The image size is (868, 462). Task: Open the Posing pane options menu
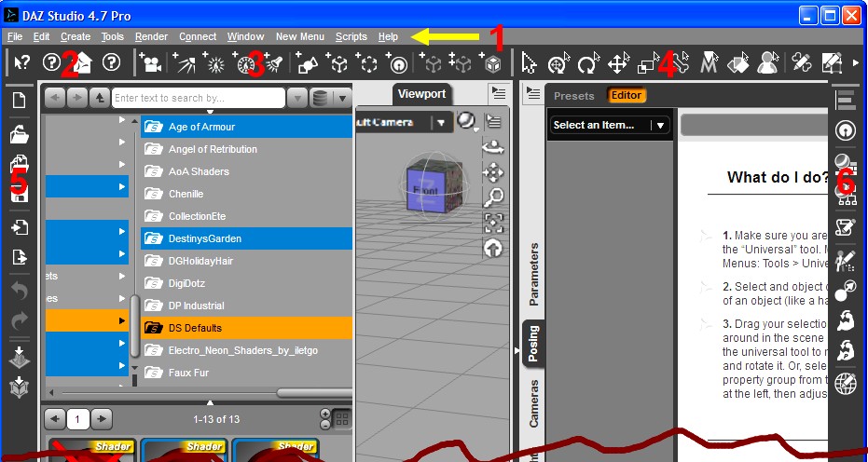[x=533, y=93]
